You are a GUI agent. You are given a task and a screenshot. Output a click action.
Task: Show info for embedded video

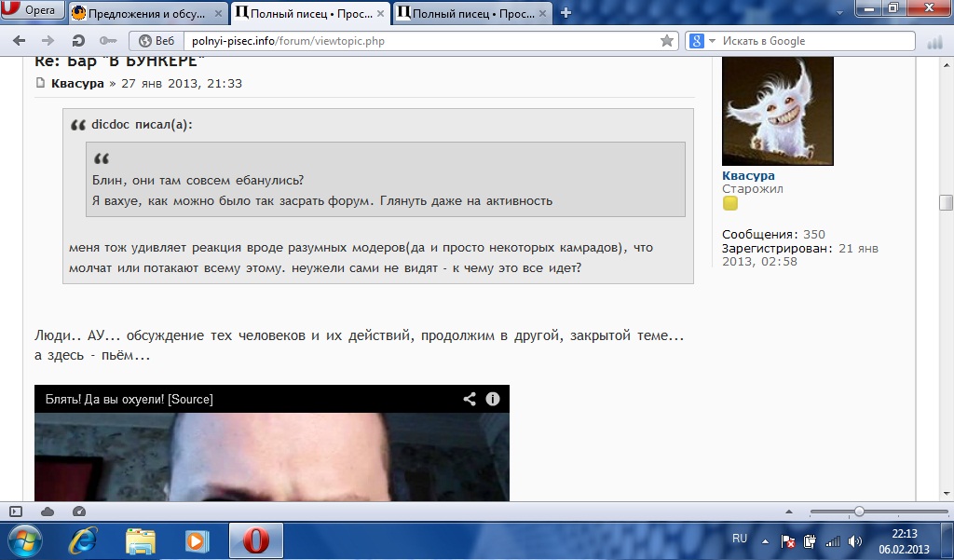pos(492,399)
